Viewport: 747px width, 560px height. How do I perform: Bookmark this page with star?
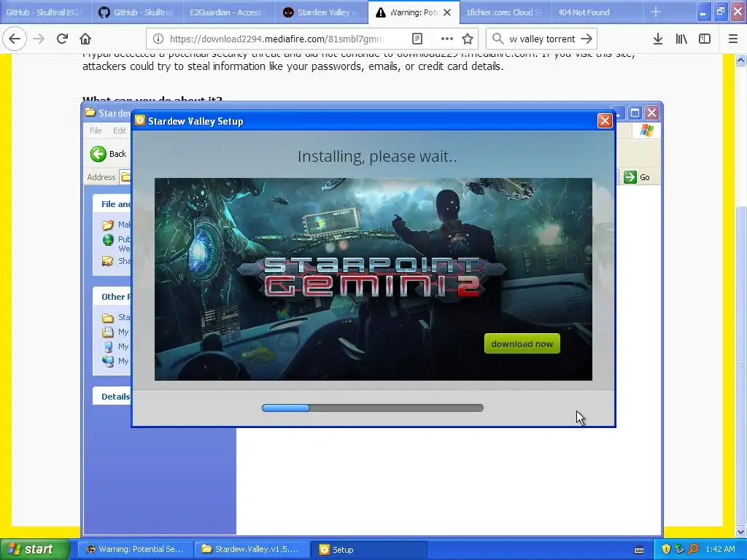(x=468, y=39)
